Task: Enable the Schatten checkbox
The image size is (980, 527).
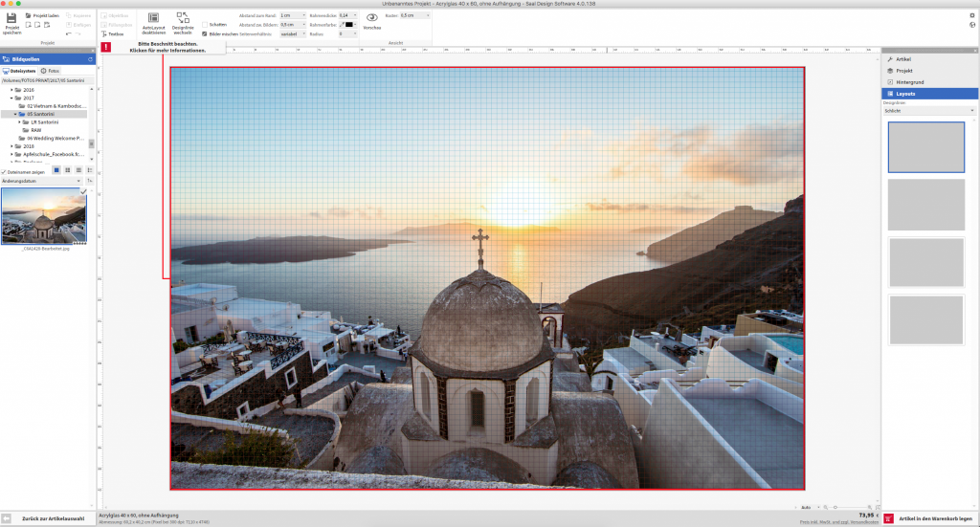Action: point(205,24)
